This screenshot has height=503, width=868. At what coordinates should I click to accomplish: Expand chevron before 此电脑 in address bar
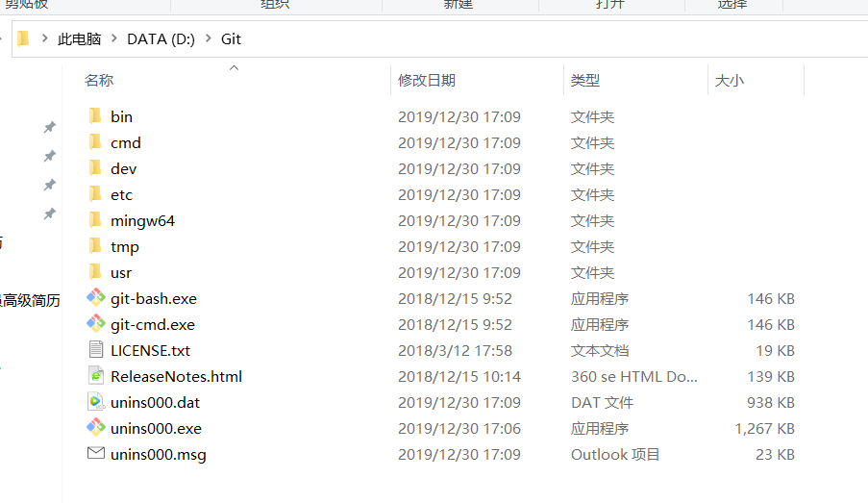coord(45,38)
